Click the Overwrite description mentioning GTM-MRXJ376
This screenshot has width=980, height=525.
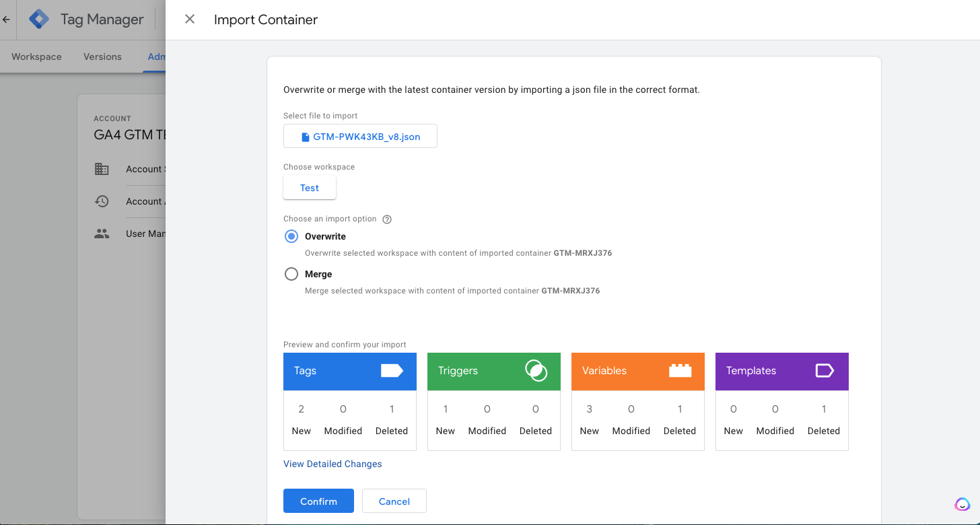coord(458,254)
